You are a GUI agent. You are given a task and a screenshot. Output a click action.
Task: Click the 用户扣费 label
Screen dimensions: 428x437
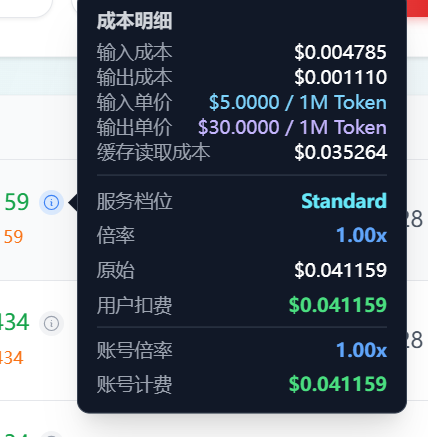135,305
